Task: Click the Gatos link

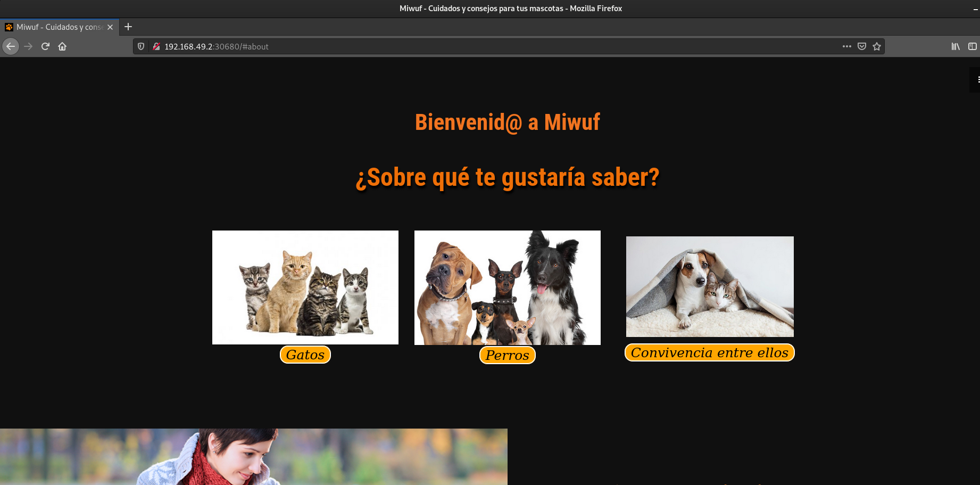Action: pyautogui.click(x=305, y=354)
